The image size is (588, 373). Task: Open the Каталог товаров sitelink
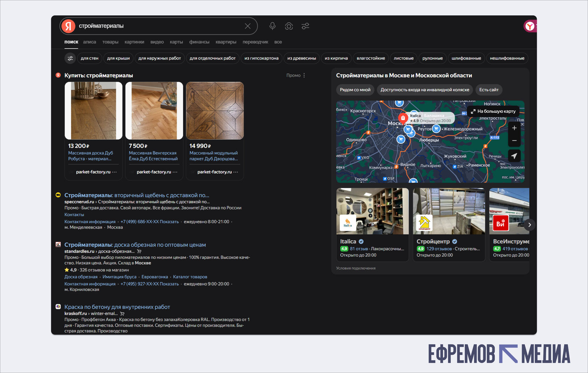tap(190, 277)
